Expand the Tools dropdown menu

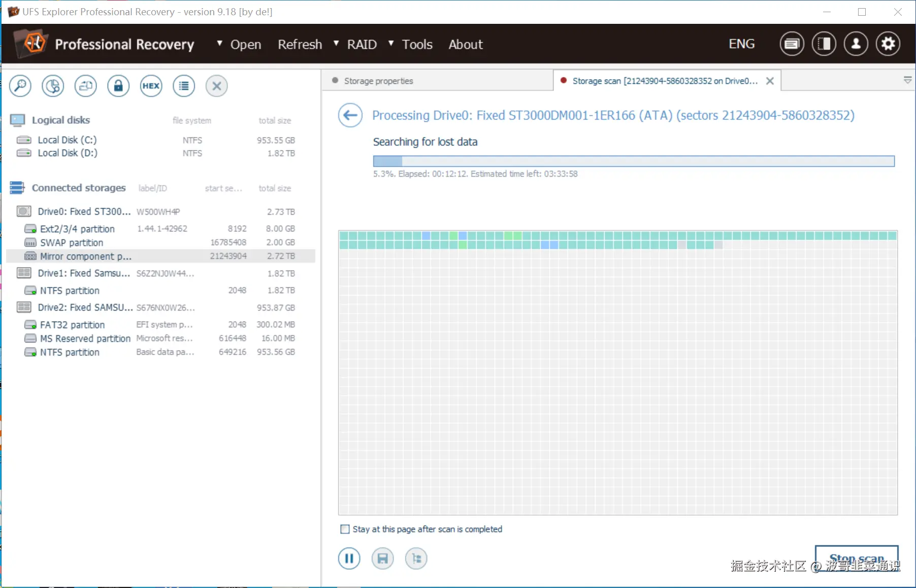pos(410,44)
